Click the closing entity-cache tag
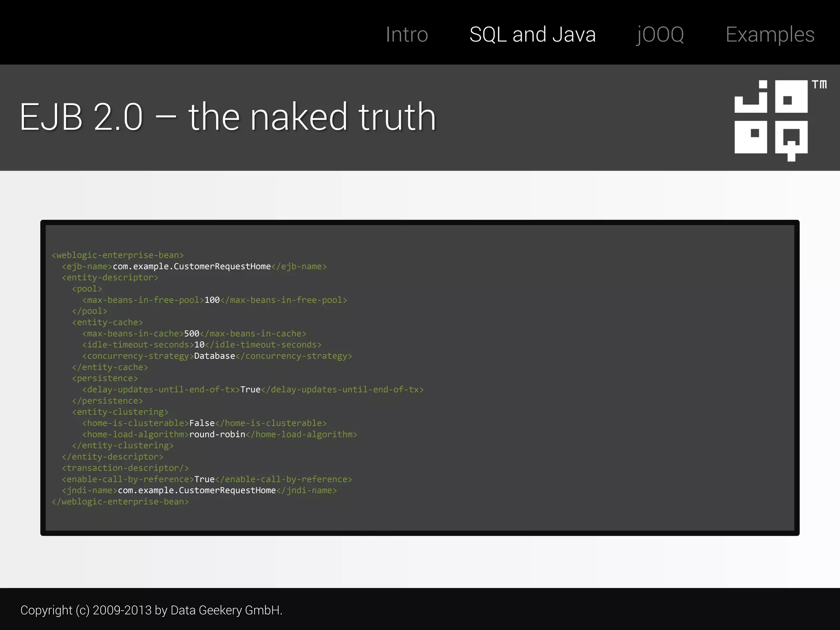 [x=110, y=367]
